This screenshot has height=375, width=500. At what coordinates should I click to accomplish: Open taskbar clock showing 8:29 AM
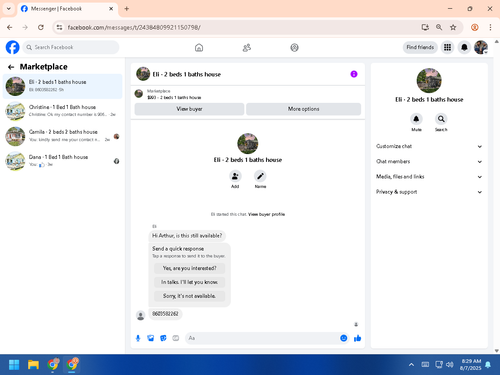pos(471,365)
